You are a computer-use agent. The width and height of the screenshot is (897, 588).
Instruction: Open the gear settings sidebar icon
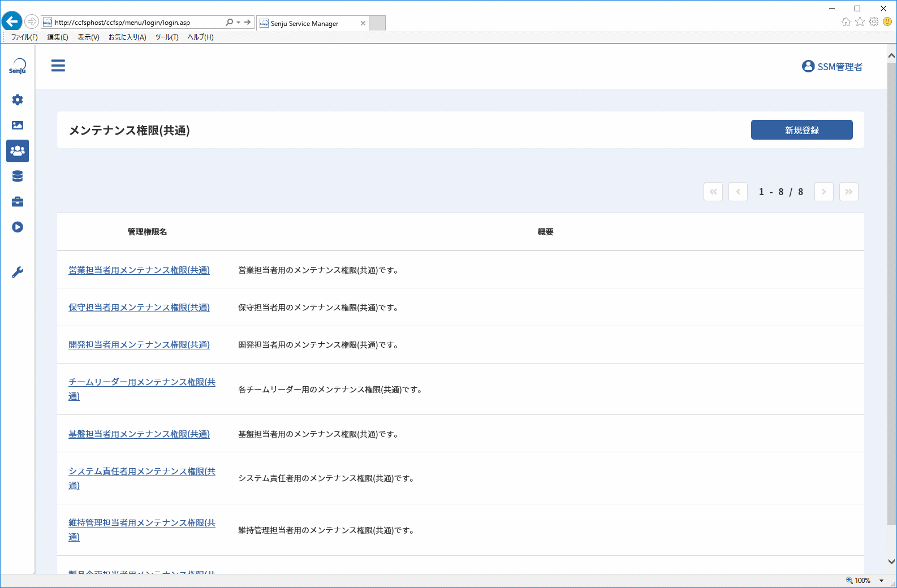pos(18,100)
